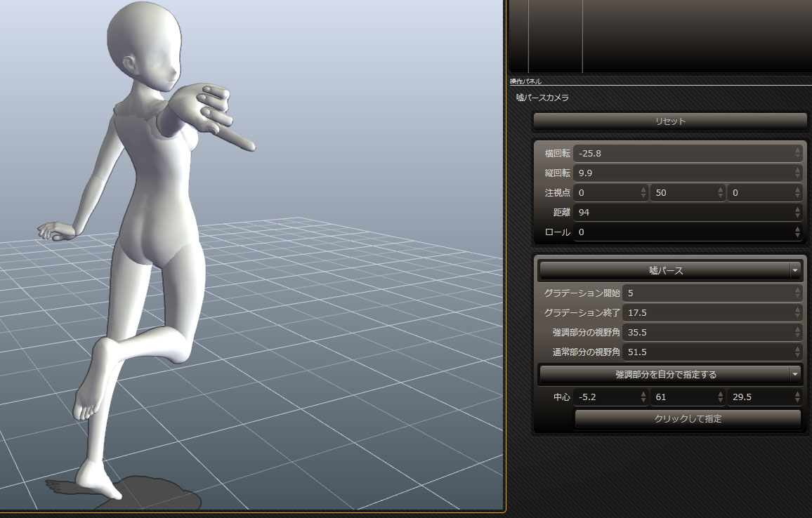Click the 中心 middle field stepper arrows
This screenshot has height=518, width=812.
click(720, 397)
